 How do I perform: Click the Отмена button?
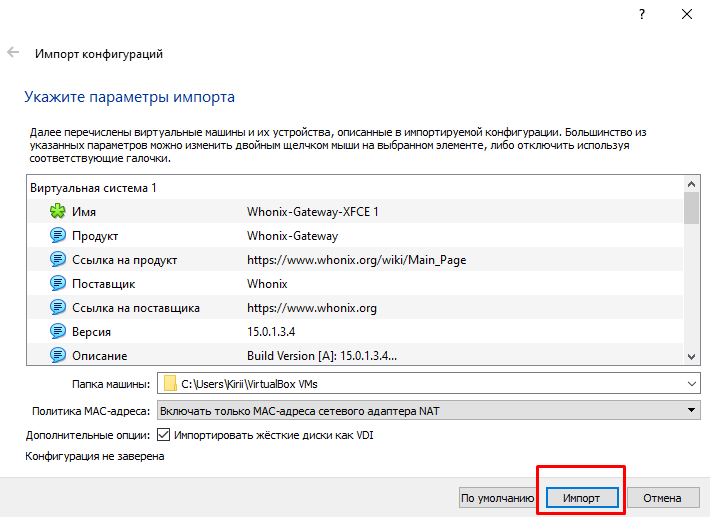pos(662,498)
